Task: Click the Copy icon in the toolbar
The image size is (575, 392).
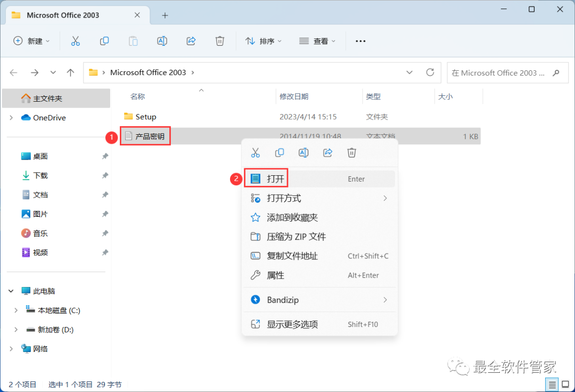Action: click(104, 41)
